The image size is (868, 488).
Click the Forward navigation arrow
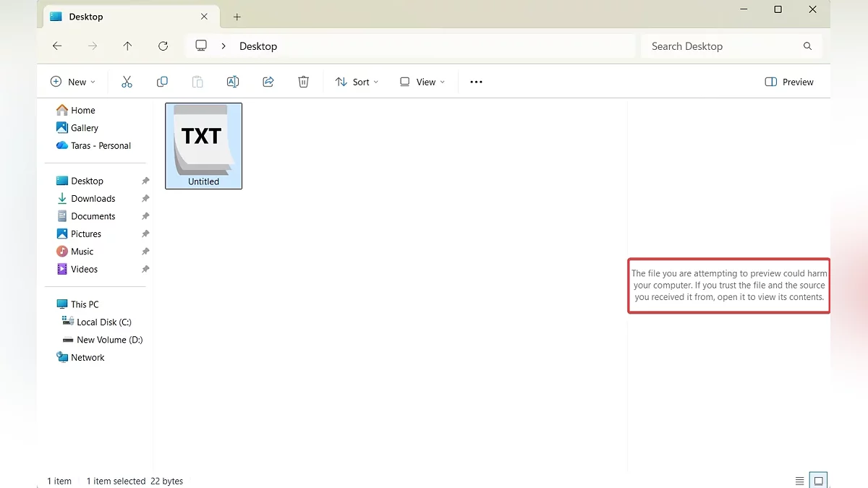93,46
